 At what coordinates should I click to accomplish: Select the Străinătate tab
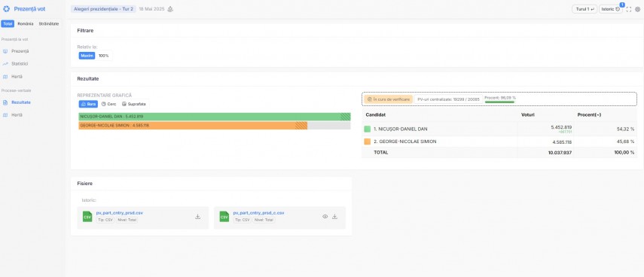[49, 24]
